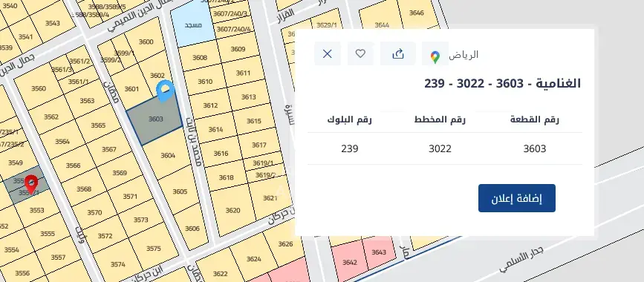Select parcel 3566 on the map

click(73, 165)
